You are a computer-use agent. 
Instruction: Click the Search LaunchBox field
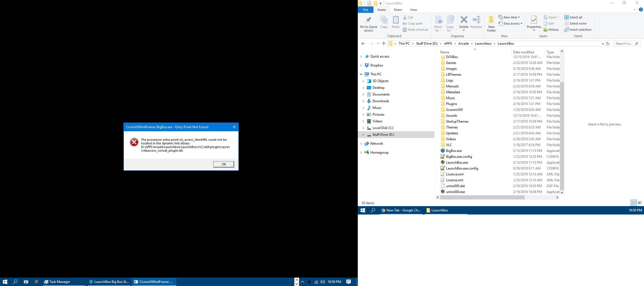pyautogui.click(x=627, y=44)
